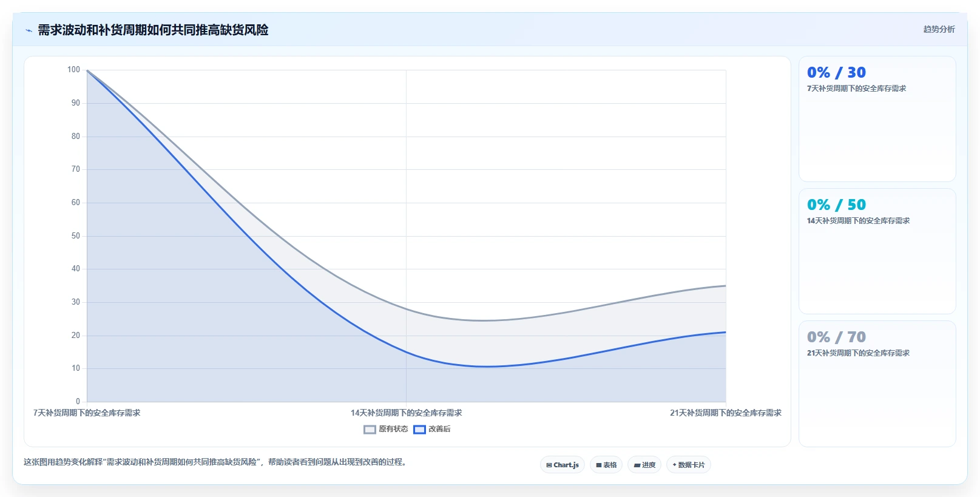Select the Chart.js chip

click(x=563, y=465)
